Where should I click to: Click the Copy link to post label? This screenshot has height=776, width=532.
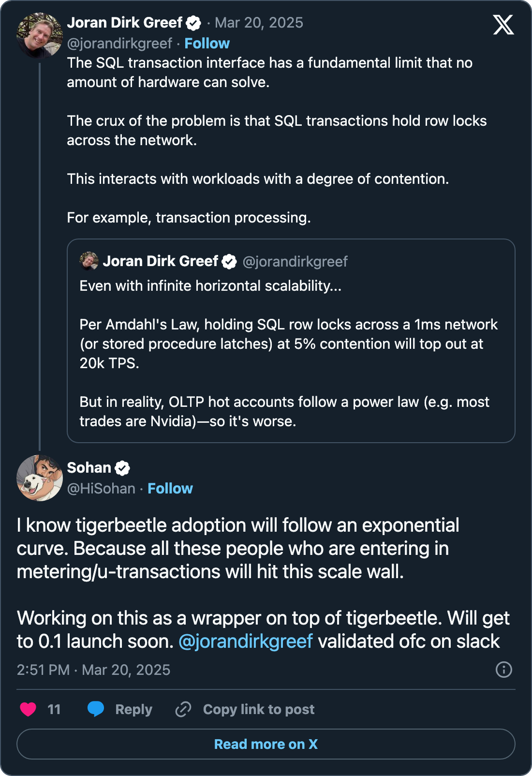[x=259, y=709]
